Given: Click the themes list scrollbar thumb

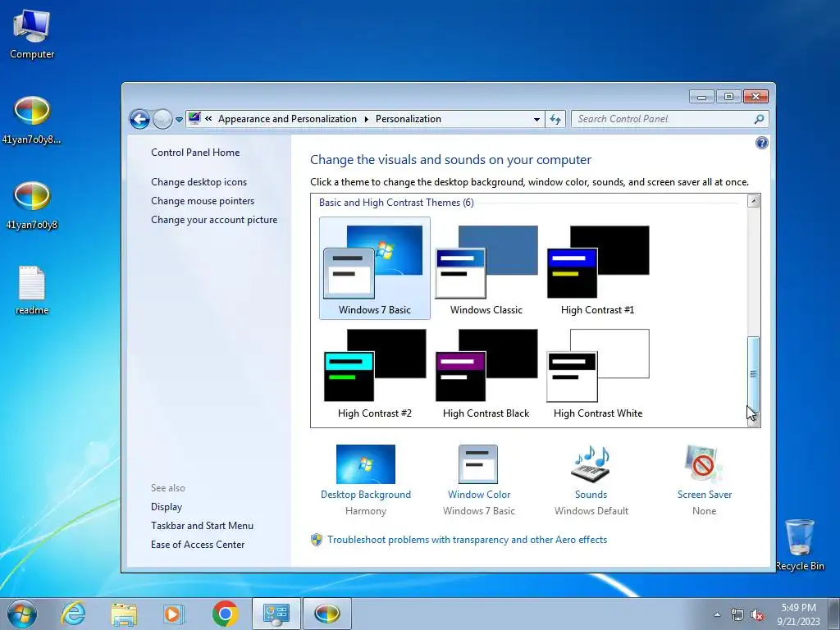Looking at the screenshot, I should pos(753,373).
